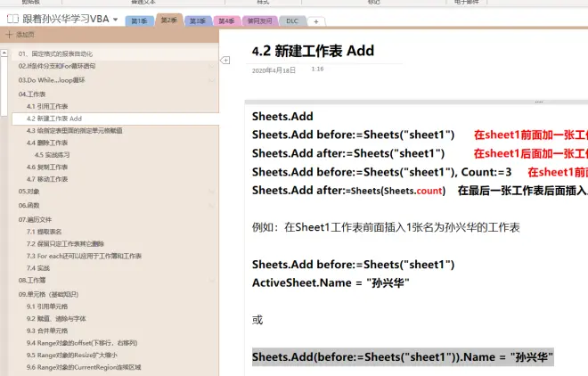Click the page date 2020年4月18日
Screen dimensions: 588x376
(x=274, y=70)
